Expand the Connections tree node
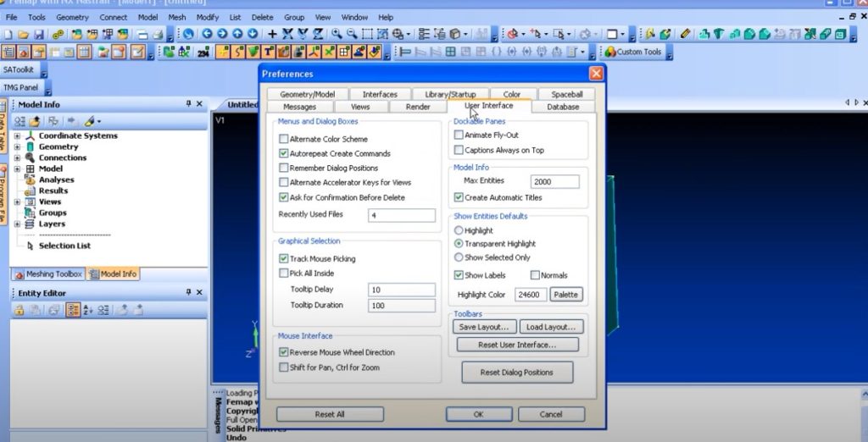 [17, 157]
